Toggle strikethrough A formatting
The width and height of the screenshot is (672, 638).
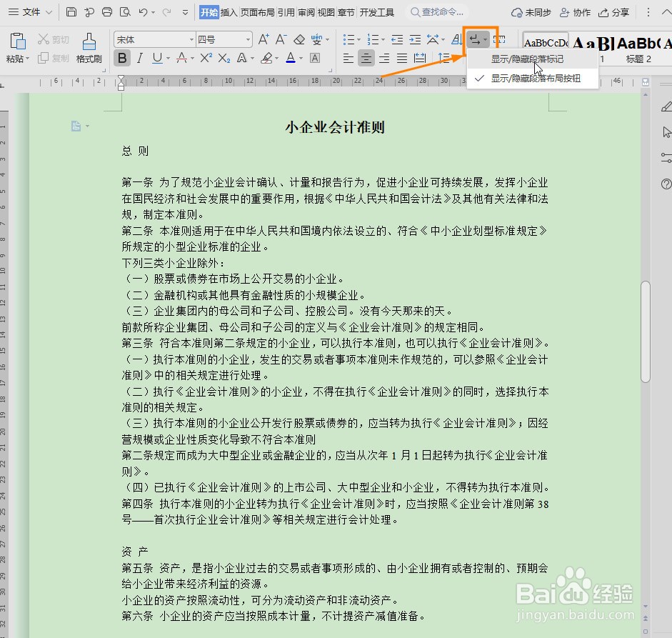(x=181, y=58)
